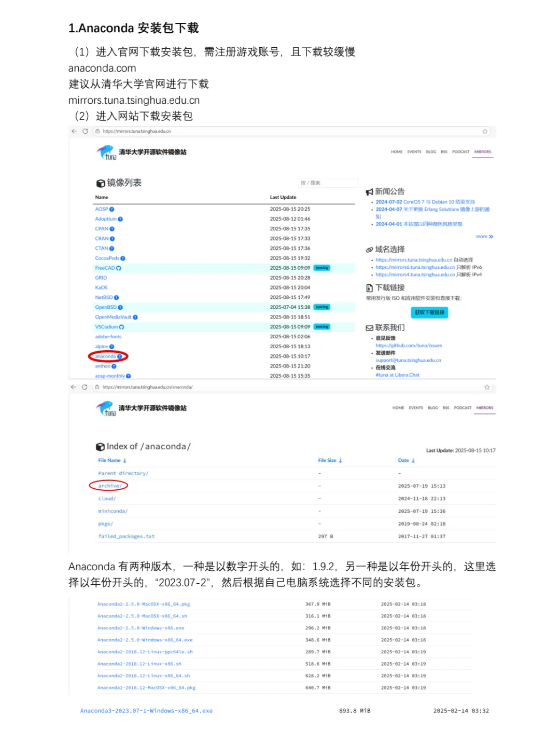560x742 pixels.
Task: Open the help icon next to NetBSD
Action: (116, 298)
